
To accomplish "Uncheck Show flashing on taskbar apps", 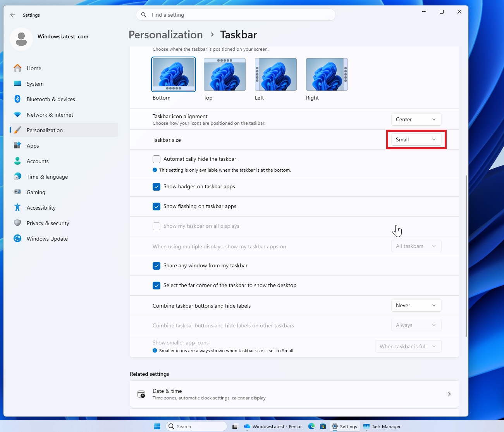I will (x=157, y=207).
